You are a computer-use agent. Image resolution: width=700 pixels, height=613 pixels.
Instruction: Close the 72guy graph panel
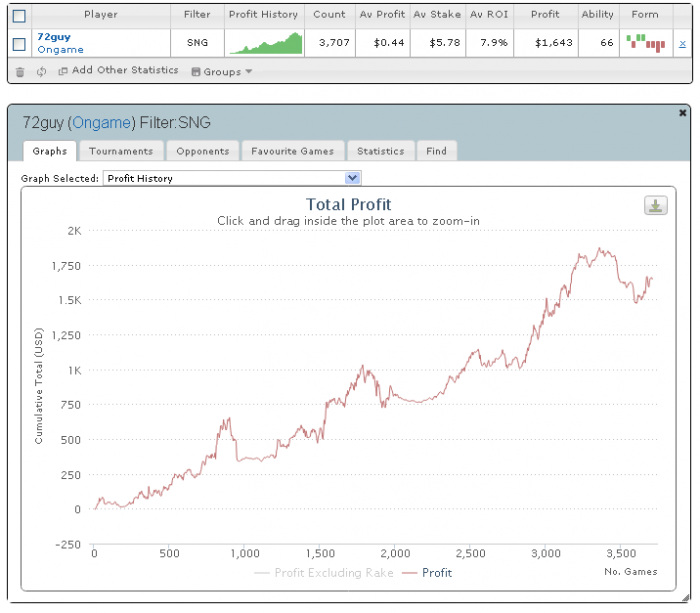682,113
